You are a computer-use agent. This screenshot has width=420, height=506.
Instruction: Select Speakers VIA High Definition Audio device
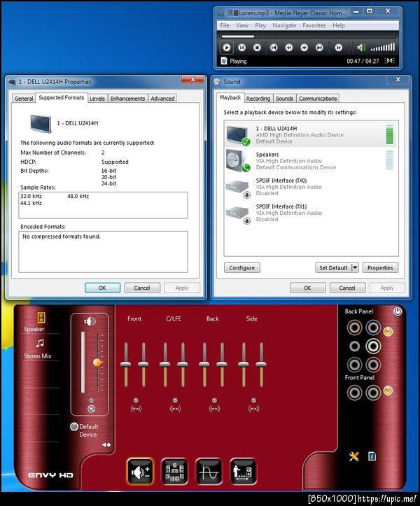[311, 161]
